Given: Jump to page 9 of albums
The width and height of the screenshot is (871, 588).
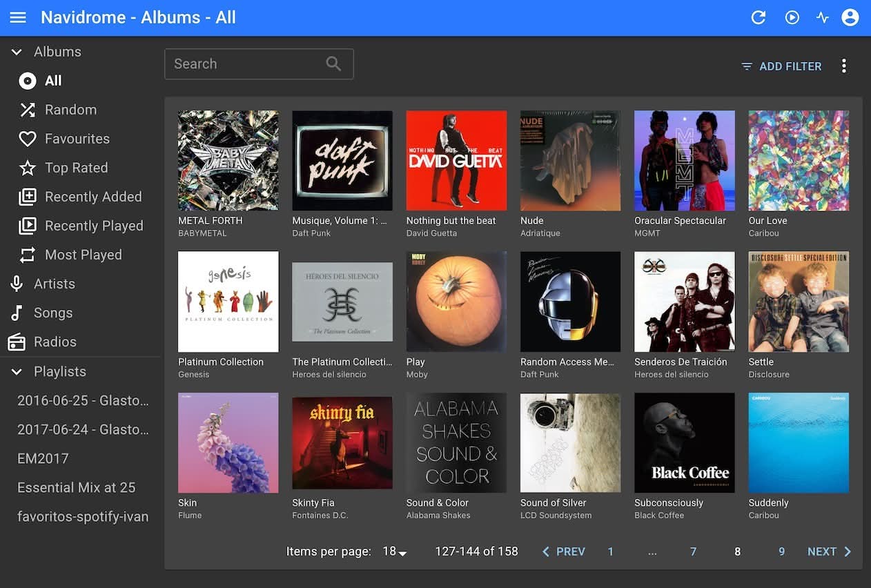Looking at the screenshot, I should pos(781,551).
